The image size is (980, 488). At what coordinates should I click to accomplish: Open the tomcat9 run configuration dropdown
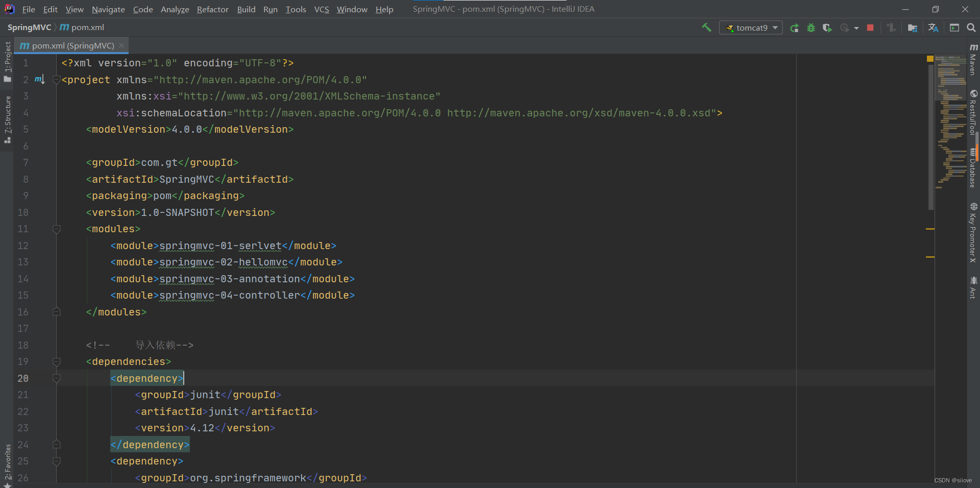(776, 27)
